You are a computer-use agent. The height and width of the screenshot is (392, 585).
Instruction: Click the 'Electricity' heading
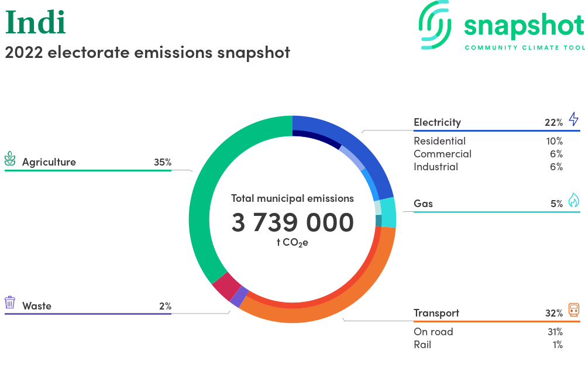coord(437,123)
